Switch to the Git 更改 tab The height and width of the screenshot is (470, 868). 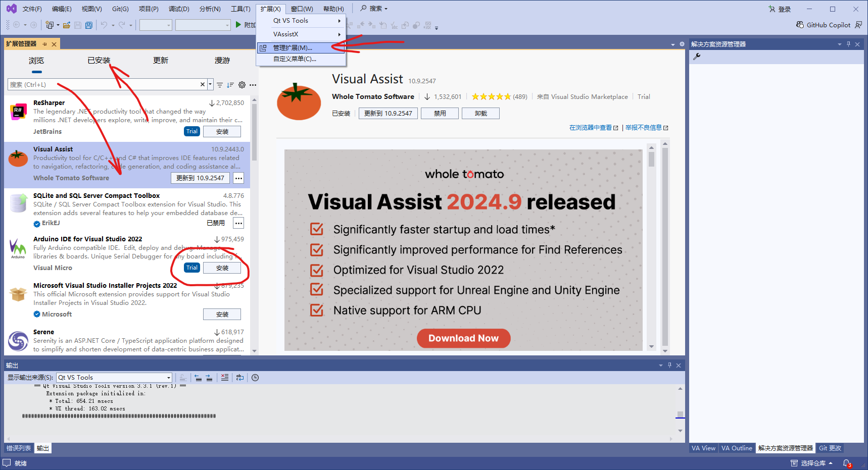[x=830, y=448]
